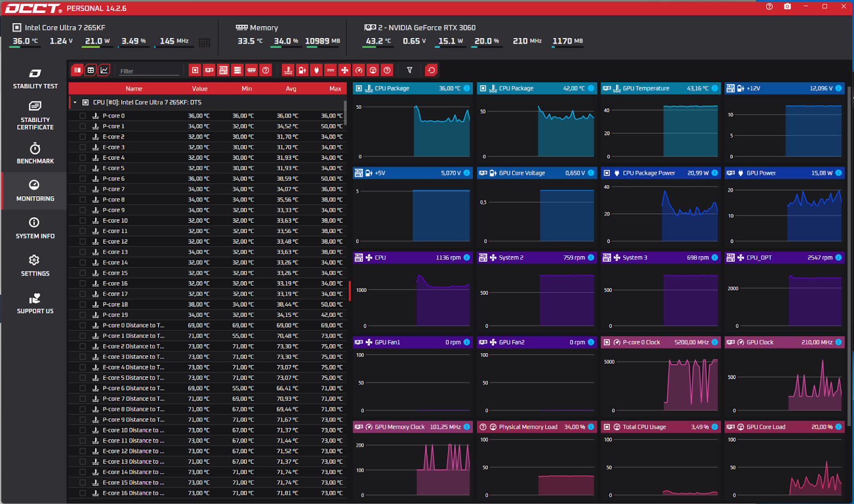Screen dimensions: 854x504
Task: Open info for Total CPU Usage graph
Action: click(x=715, y=427)
